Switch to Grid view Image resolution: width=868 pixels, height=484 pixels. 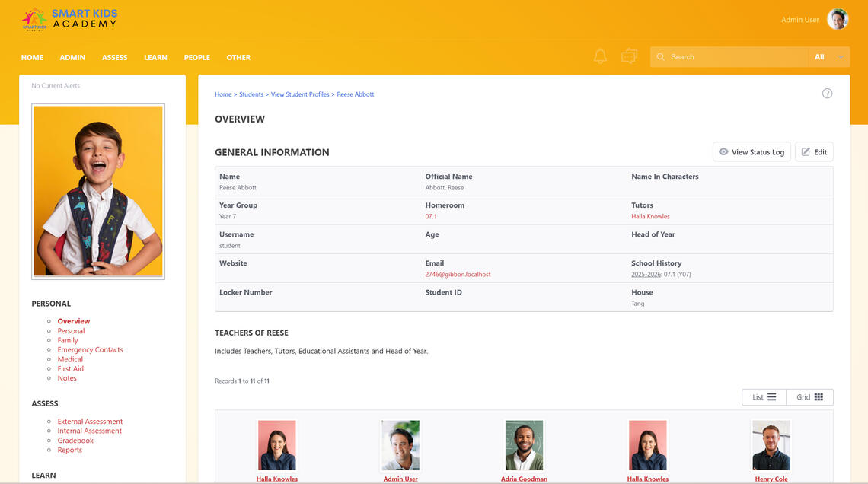[x=809, y=397]
